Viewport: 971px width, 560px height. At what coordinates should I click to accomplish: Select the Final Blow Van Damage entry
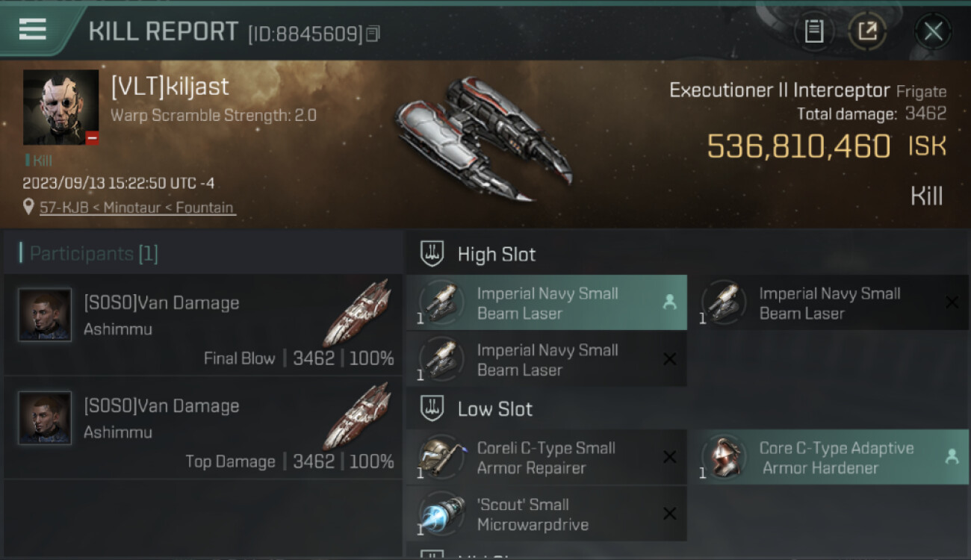[203, 324]
